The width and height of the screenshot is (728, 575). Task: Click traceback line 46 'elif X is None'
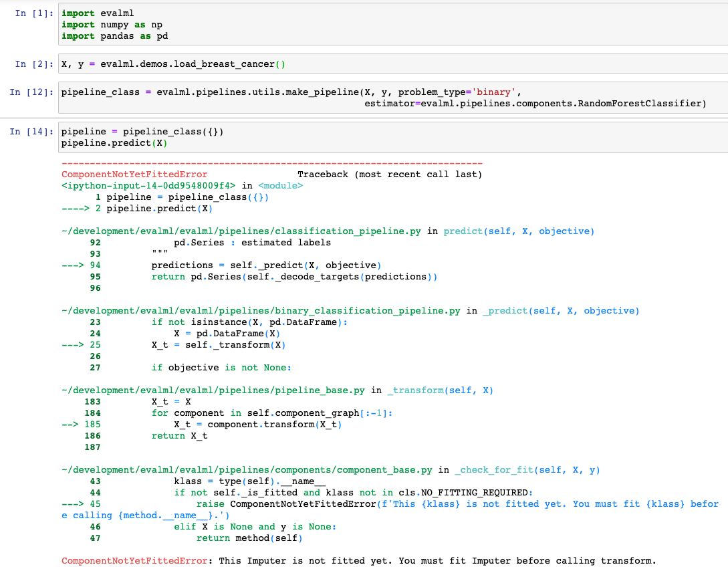point(255,527)
